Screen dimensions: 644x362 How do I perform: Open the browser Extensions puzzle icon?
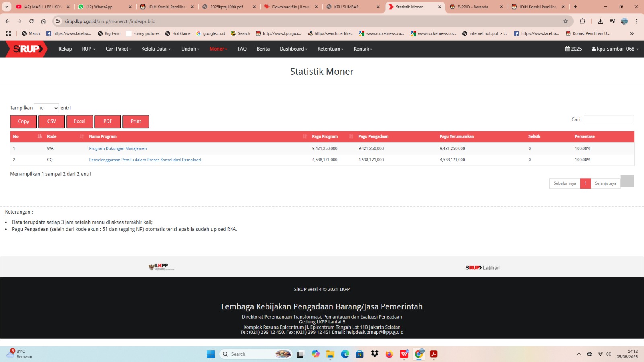click(582, 21)
